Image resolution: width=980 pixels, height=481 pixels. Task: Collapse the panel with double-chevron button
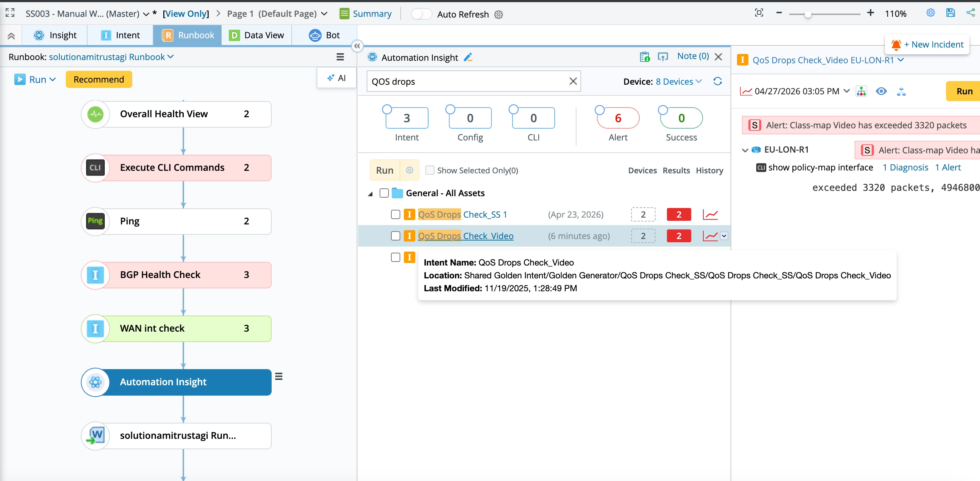pos(357,46)
